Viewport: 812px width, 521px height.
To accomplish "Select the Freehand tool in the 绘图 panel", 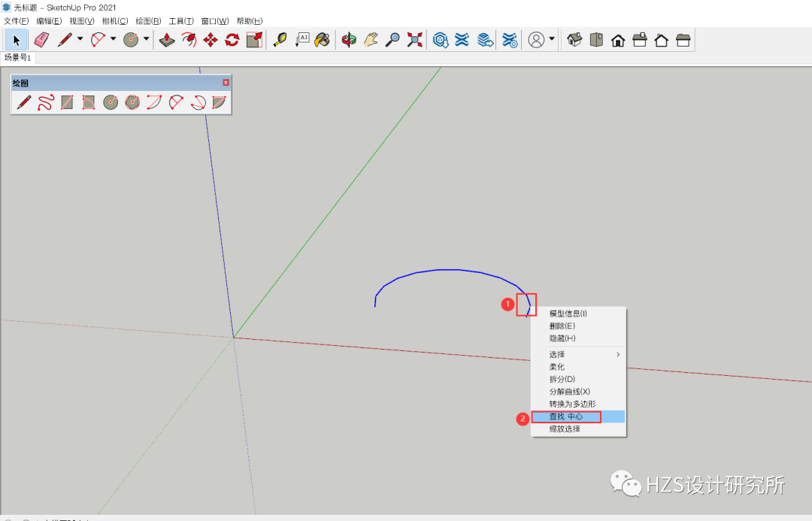I will point(44,102).
